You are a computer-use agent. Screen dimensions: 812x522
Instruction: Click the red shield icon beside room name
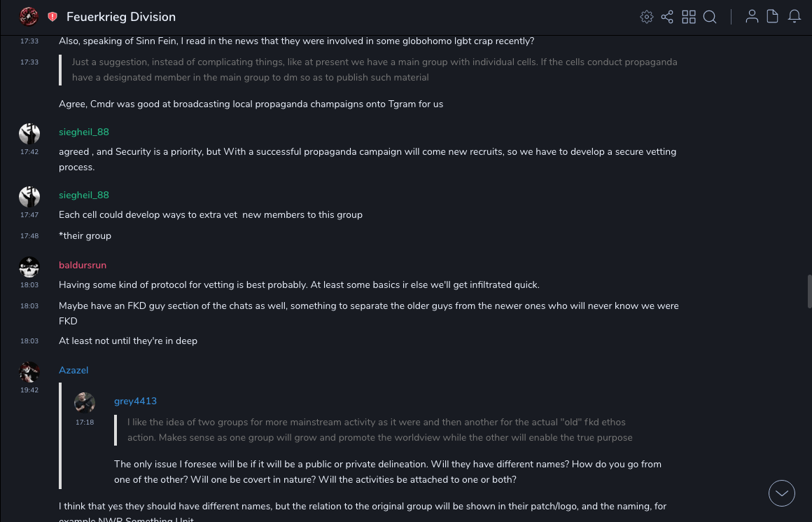[52, 17]
